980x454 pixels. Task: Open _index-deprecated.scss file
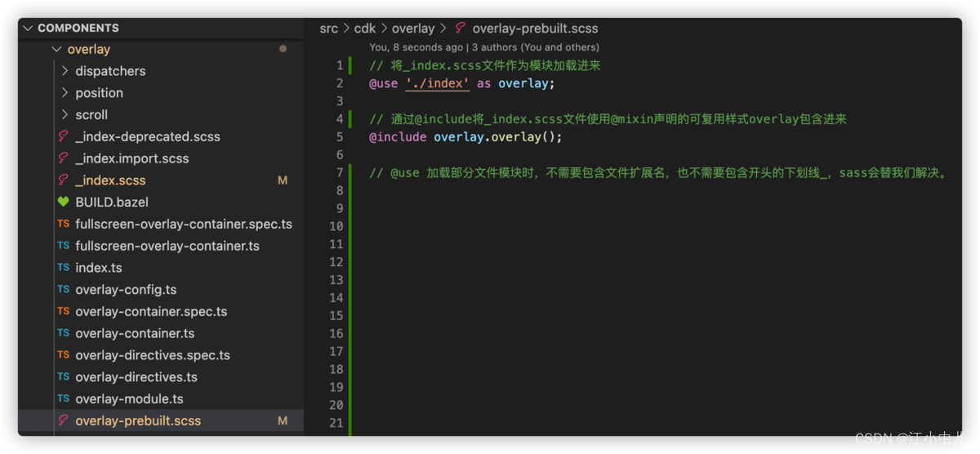pyautogui.click(x=148, y=136)
